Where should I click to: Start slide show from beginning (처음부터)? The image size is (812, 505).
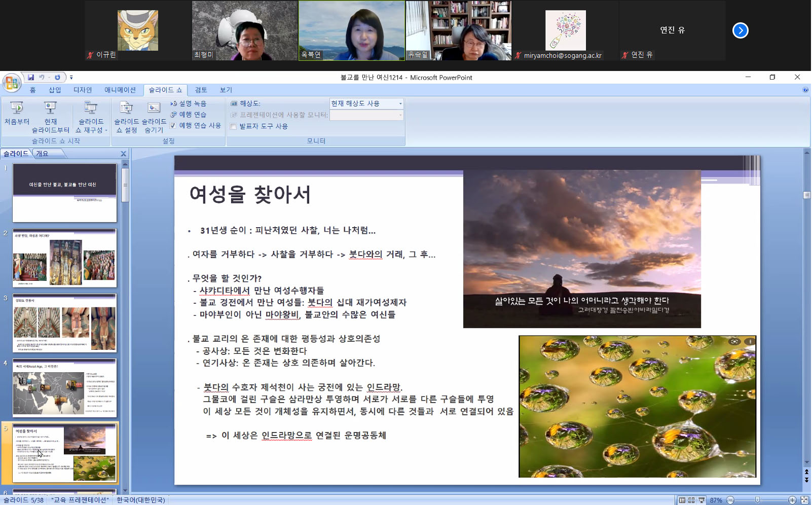17,114
